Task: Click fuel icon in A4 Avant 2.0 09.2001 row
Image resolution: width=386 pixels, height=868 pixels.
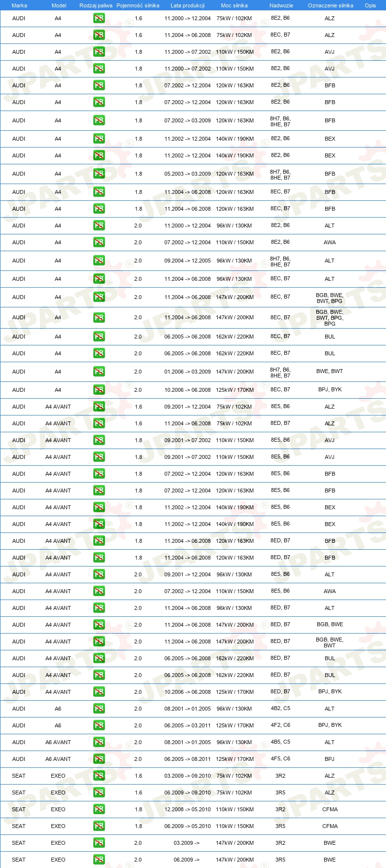Action: pos(99,574)
